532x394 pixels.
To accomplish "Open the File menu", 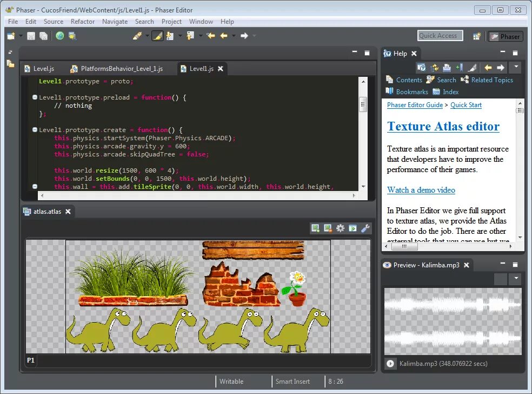I will [x=13, y=22].
